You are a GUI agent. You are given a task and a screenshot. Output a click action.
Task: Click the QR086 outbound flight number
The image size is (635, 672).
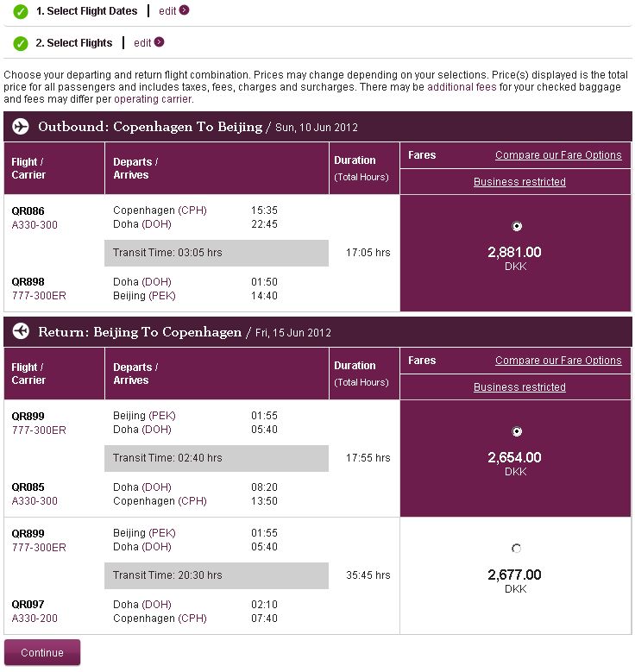(28, 210)
